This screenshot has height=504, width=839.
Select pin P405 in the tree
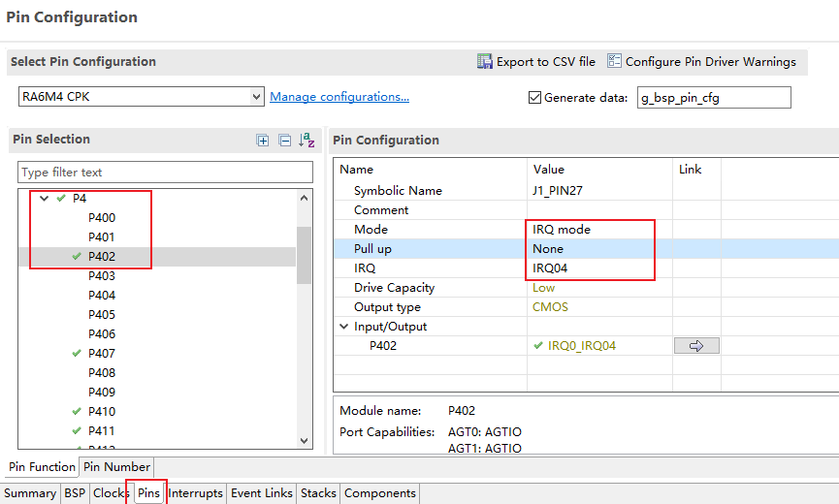102,315
